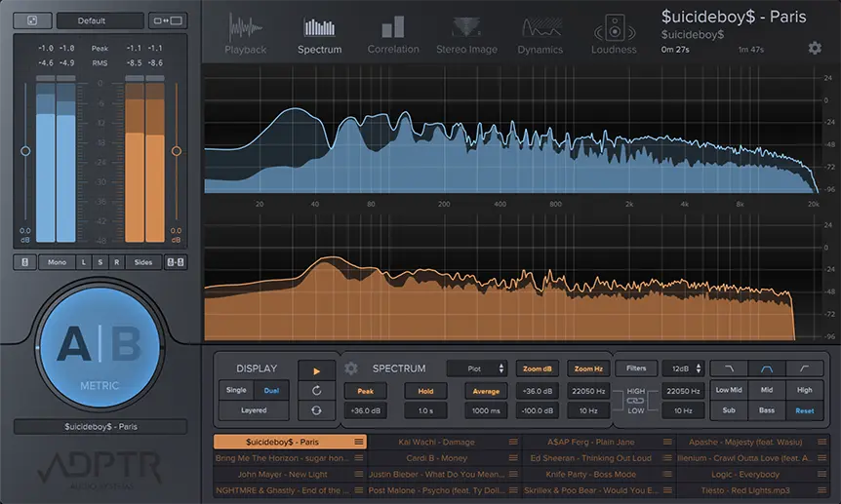Open menu icon for $uicideboy$ - Paris slot
This screenshot has width=841, height=504.
[359, 442]
